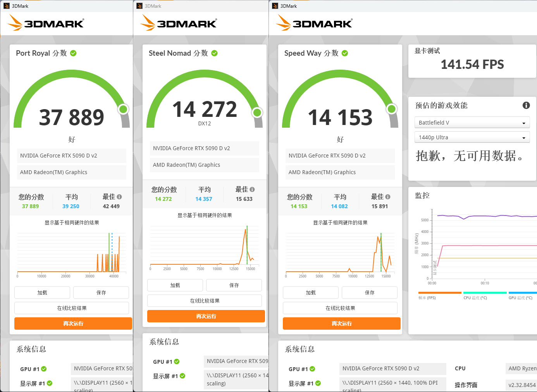The width and height of the screenshot is (537, 392).
Task: Click 显示屏 #1 green check in Port Royal window
Action: coord(50,383)
